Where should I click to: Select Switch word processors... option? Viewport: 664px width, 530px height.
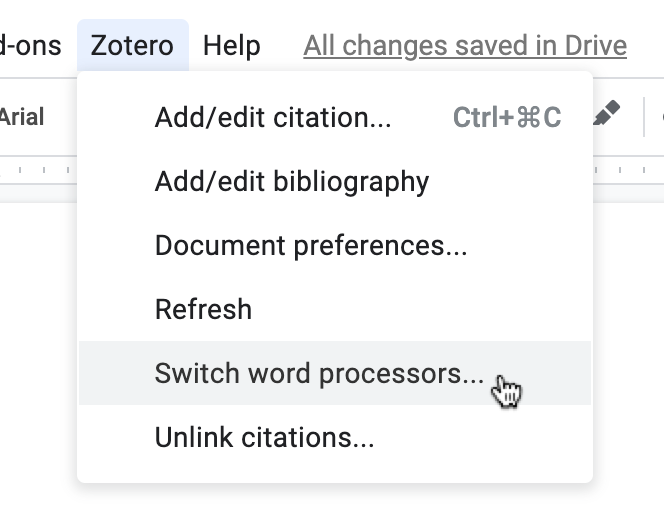(x=319, y=374)
